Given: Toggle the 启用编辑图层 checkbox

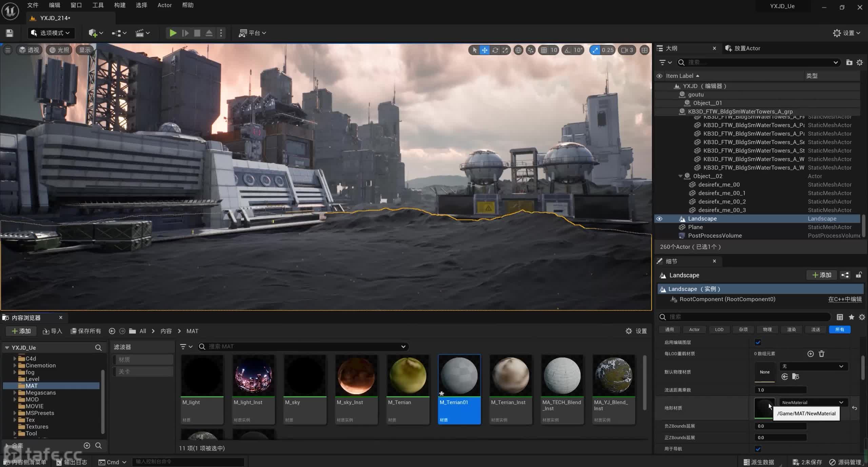Looking at the screenshot, I should 758,342.
